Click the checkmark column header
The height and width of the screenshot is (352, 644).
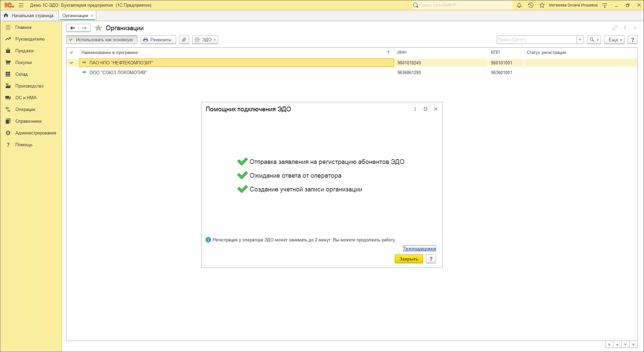pyautogui.click(x=71, y=53)
